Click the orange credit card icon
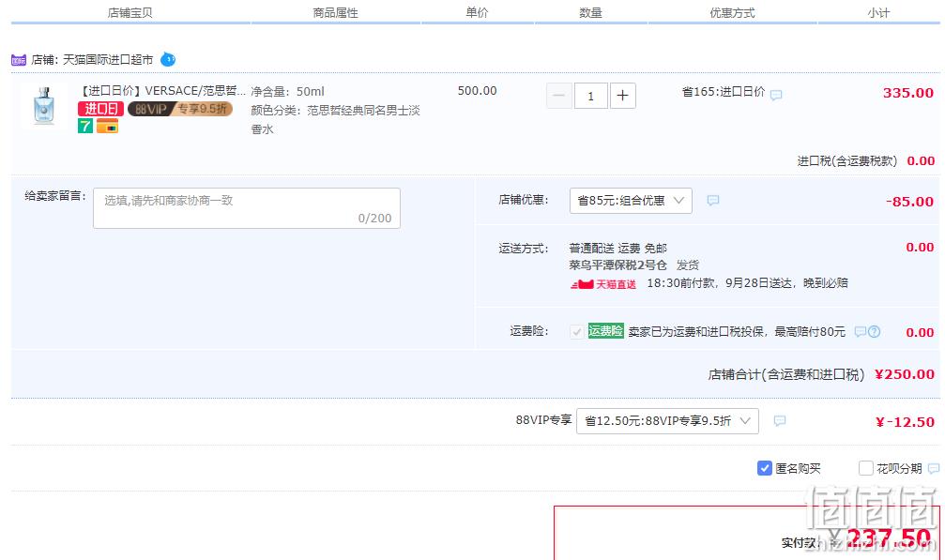This screenshot has height=560, width=945. pyautogui.click(x=107, y=126)
